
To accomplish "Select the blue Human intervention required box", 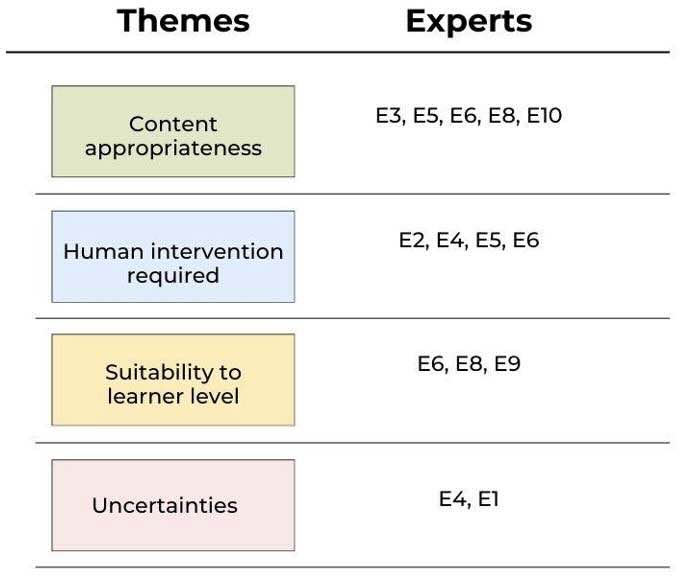I will 173,257.
